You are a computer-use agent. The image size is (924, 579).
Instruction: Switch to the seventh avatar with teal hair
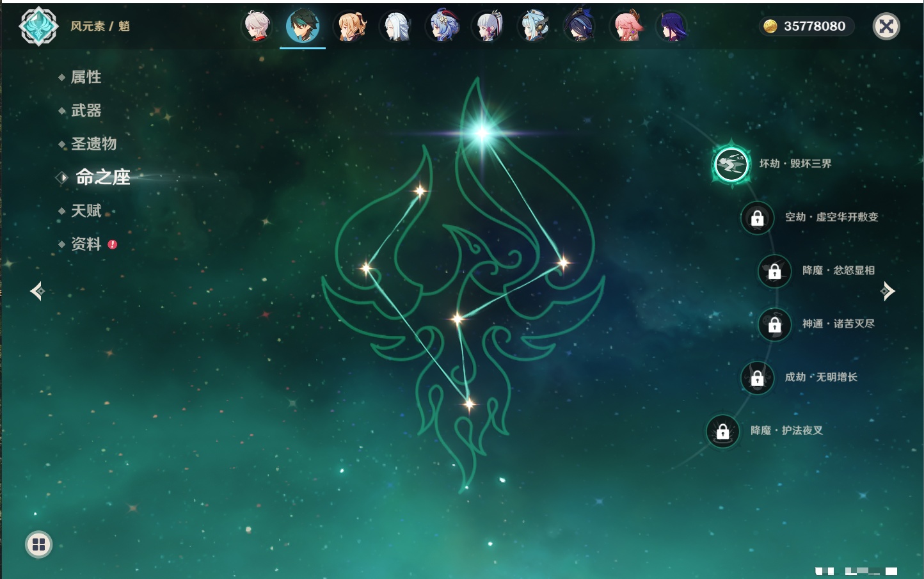tap(534, 26)
